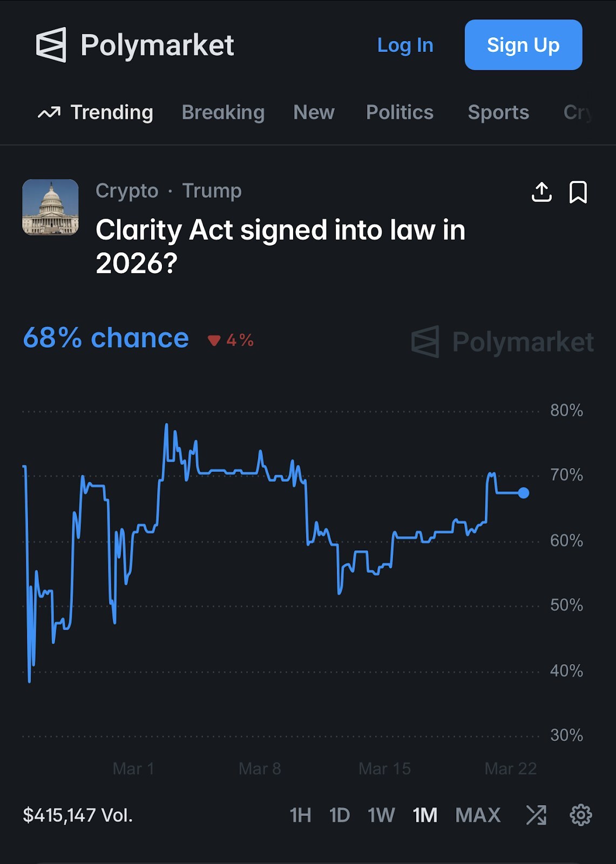Image resolution: width=616 pixels, height=864 pixels.
Task: Open chart settings gear icon
Action: click(x=580, y=815)
